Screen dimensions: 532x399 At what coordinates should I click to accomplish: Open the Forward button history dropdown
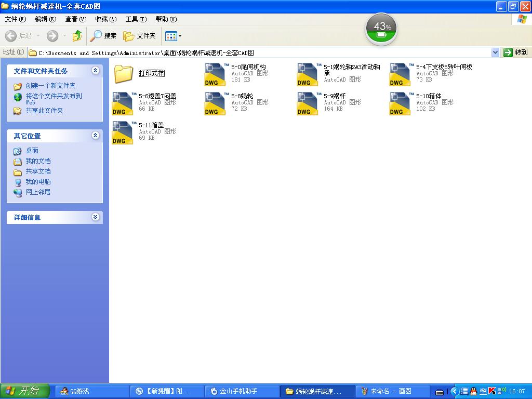click(x=64, y=36)
